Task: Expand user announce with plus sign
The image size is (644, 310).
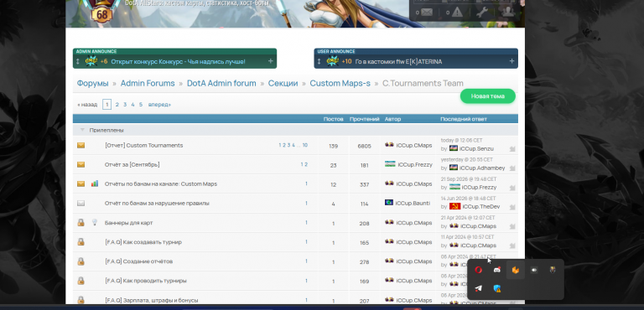Action: 512,61
